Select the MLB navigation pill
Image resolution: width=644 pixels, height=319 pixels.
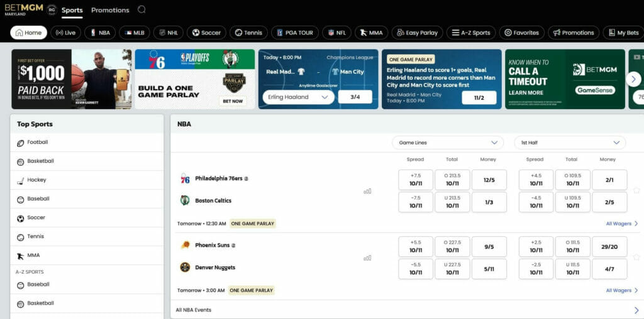point(135,33)
